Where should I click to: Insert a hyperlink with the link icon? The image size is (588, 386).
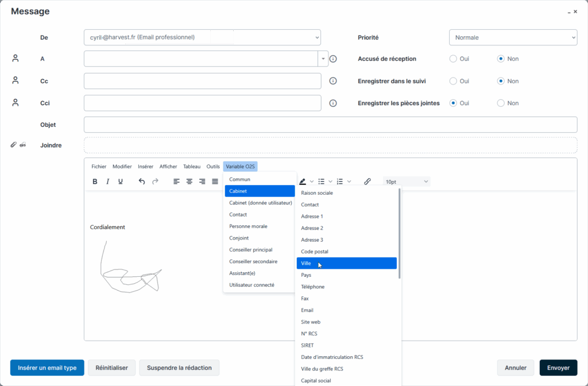tap(367, 182)
